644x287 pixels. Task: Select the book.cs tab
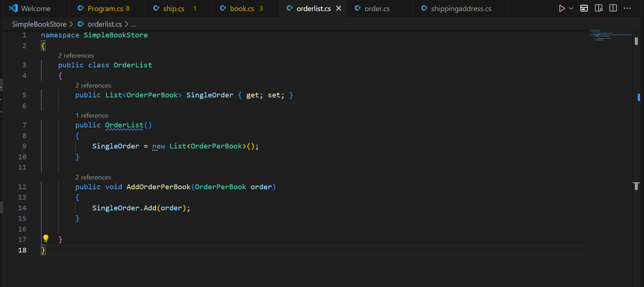click(x=240, y=9)
